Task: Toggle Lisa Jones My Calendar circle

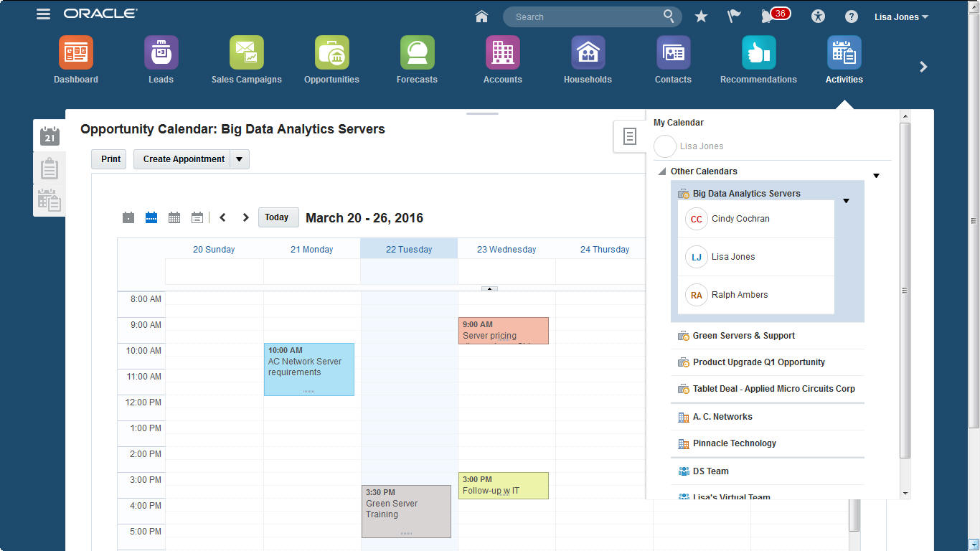Action: click(x=665, y=146)
